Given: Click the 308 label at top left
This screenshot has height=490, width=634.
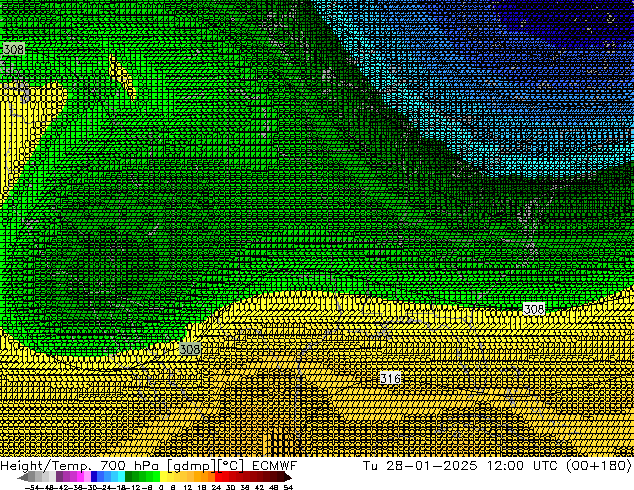Looking at the screenshot, I should click(13, 49).
